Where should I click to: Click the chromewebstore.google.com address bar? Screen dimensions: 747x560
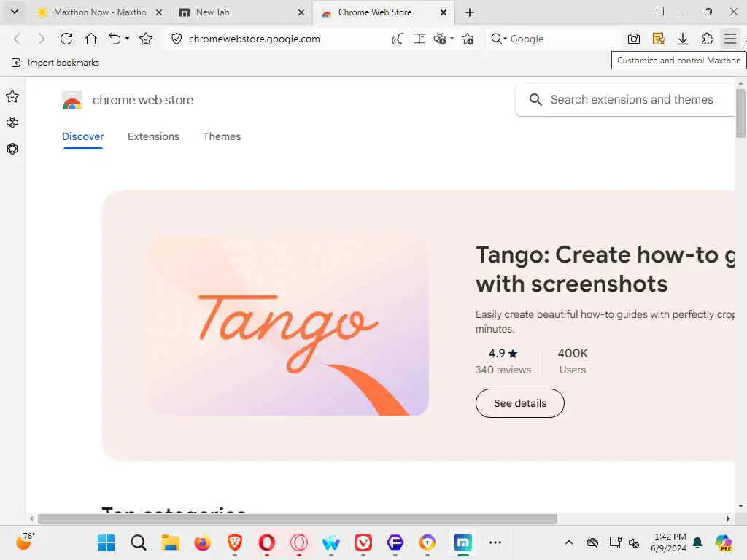[x=255, y=39]
